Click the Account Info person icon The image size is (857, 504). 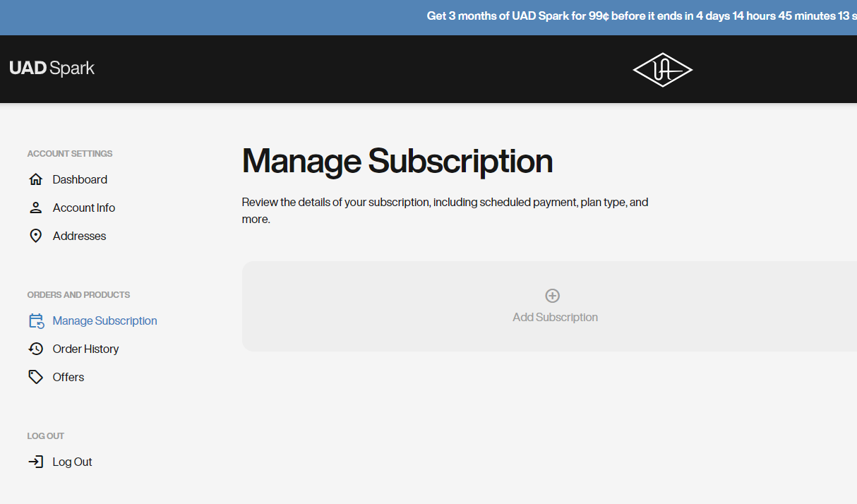point(35,208)
